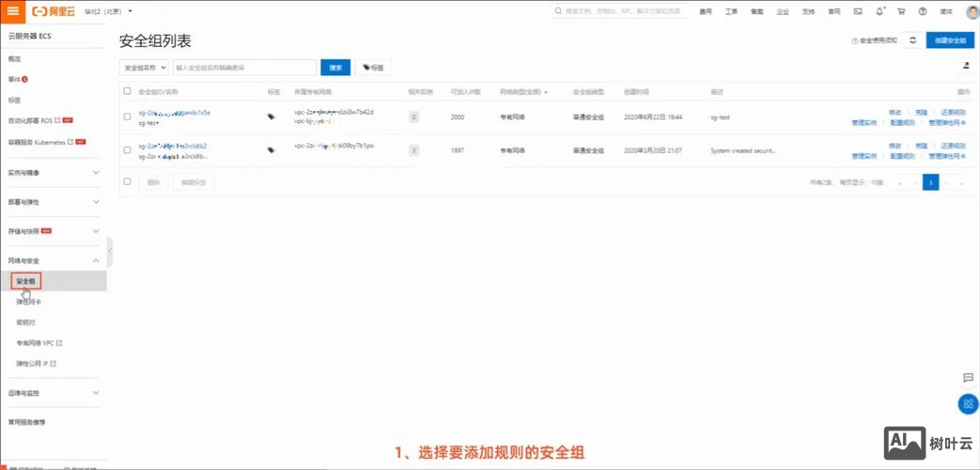Go to pagination page 1
The image size is (980, 470).
pos(930,182)
